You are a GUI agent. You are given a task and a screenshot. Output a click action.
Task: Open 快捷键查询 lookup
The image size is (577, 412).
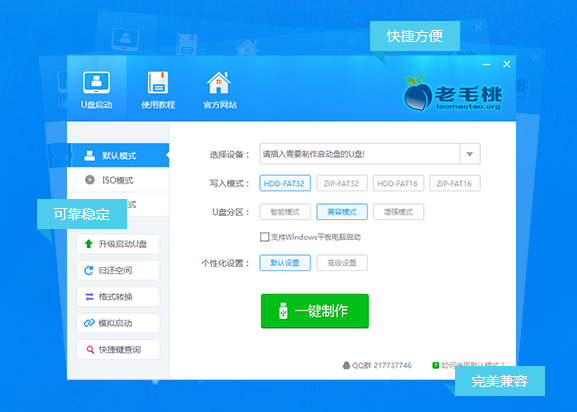(118, 349)
